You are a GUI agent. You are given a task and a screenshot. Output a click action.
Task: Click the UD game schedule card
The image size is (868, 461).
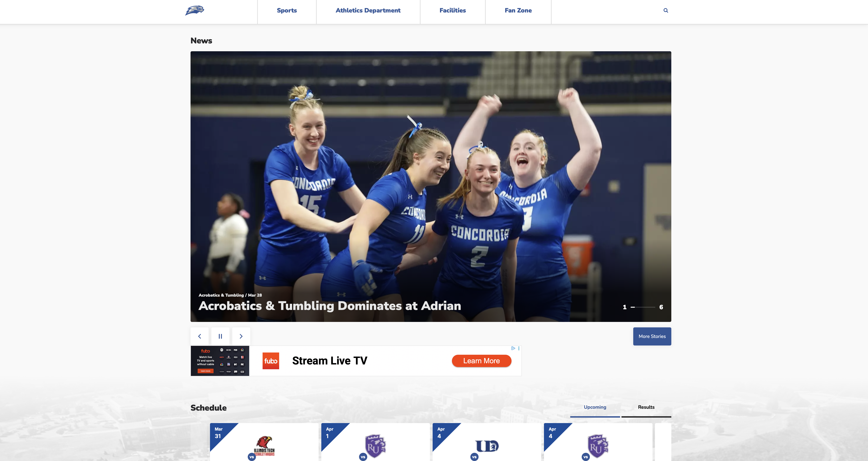[x=486, y=445]
